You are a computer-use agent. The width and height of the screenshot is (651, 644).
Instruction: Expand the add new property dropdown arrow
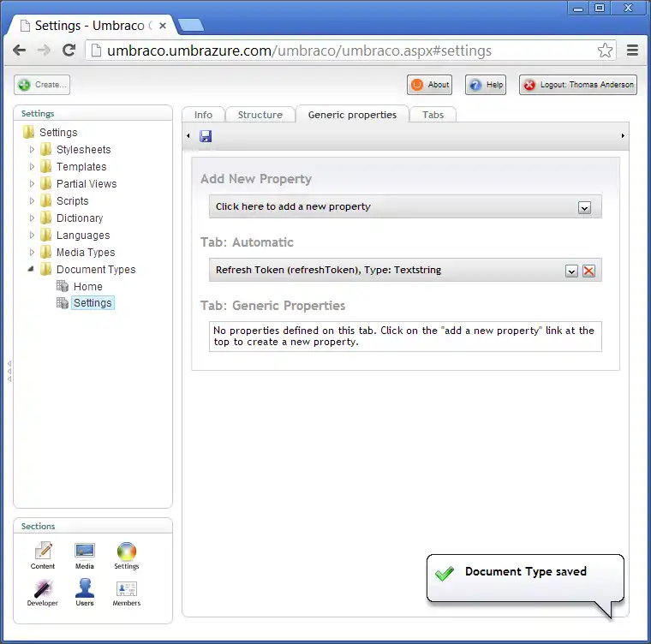click(x=584, y=207)
